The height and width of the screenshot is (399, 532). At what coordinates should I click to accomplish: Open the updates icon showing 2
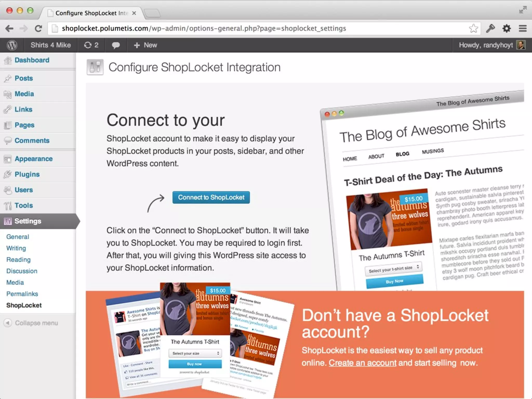point(91,45)
